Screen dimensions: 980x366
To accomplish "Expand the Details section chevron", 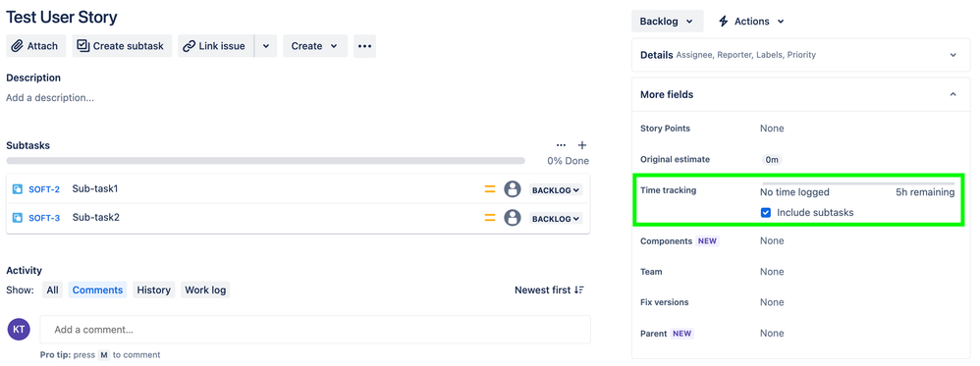I will click(953, 55).
